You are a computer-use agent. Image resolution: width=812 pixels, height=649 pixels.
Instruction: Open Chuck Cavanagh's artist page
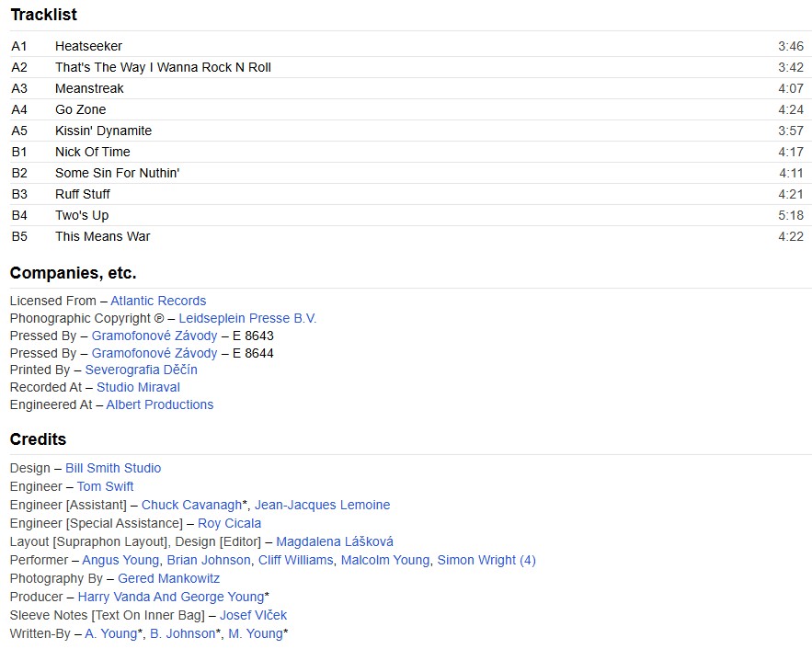(x=191, y=505)
